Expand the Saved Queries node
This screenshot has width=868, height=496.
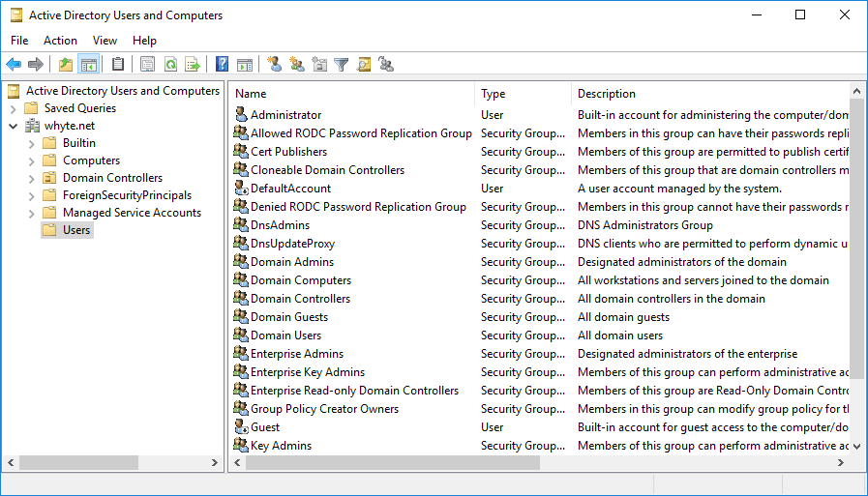(14, 109)
